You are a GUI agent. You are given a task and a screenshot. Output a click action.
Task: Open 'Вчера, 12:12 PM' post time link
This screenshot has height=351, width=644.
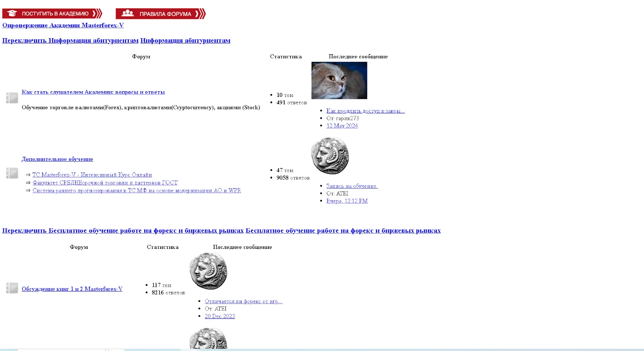(347, 201)
